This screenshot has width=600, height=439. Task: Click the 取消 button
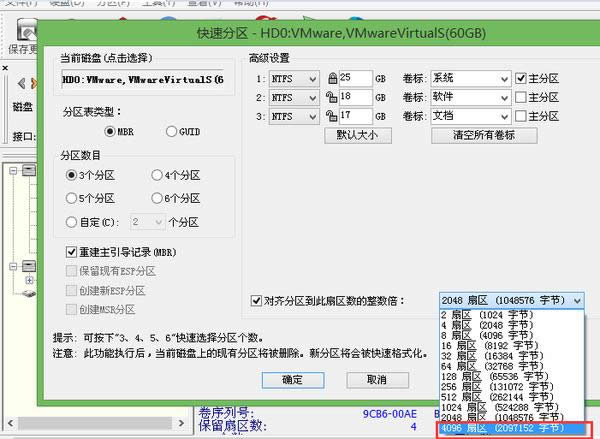tap(376, 380)
